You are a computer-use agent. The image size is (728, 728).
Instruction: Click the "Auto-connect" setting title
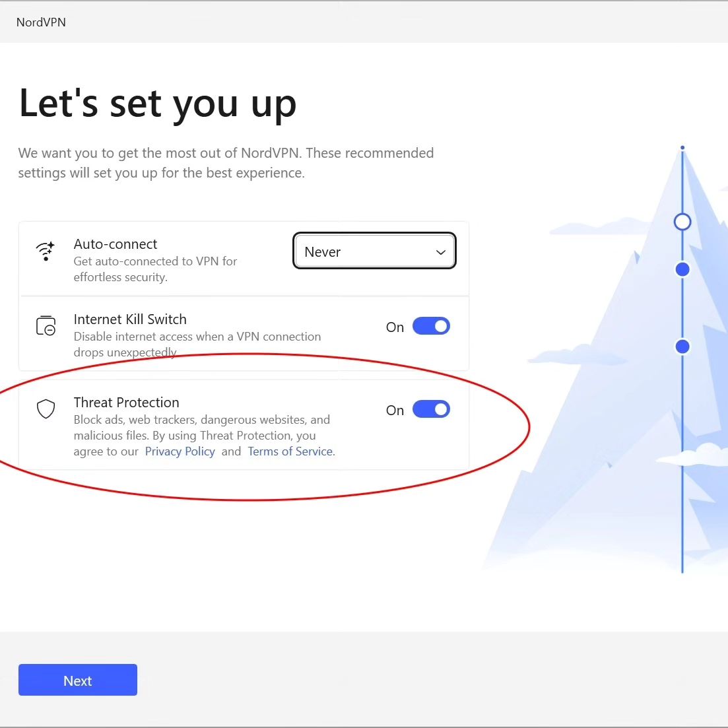[x=115, y=244]
